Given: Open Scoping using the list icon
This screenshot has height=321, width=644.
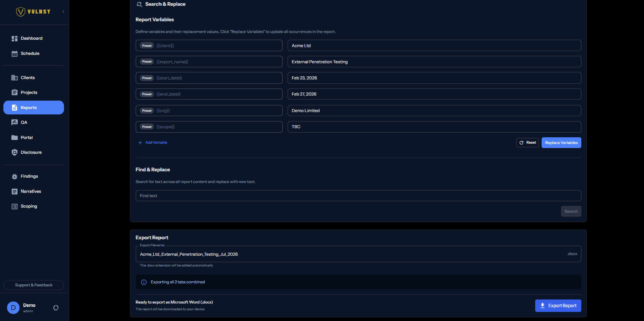Looking at the screenshot, I should (14, 206).
